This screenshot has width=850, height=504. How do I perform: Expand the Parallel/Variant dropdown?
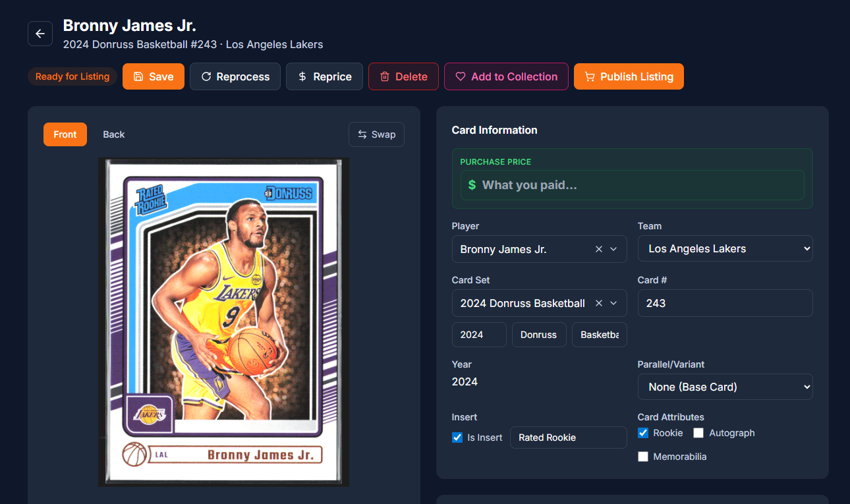725,387
